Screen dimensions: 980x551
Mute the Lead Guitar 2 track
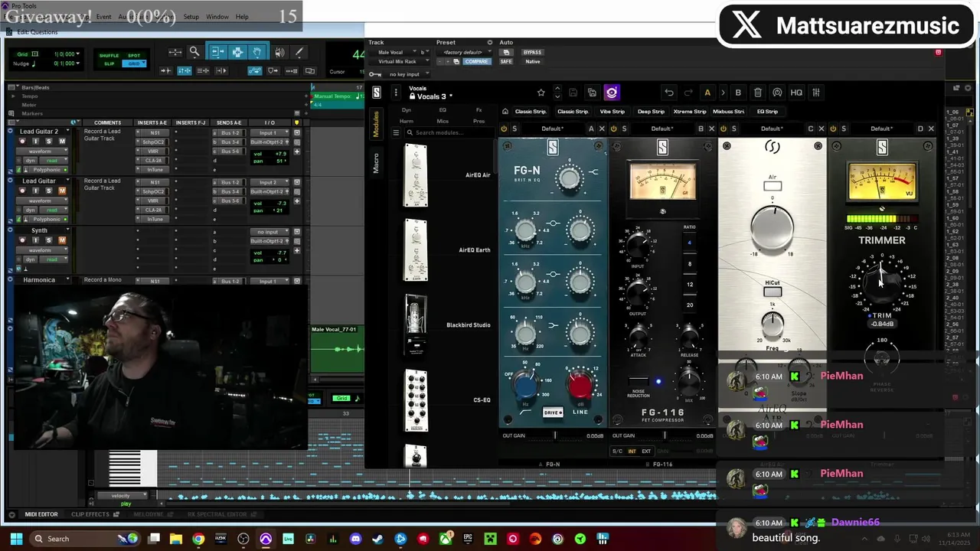coord(62,142)
